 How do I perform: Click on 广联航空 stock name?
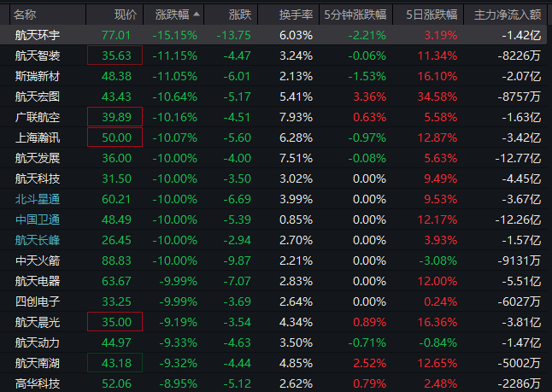pyautogui.click(x=38, y=117)
